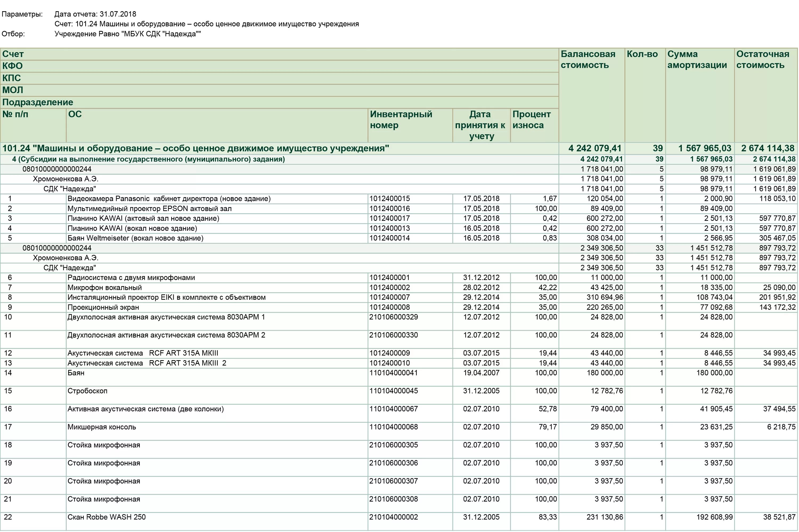Select the report date line '31.07.2018'
799x532 pixels.
pos(95,14)
